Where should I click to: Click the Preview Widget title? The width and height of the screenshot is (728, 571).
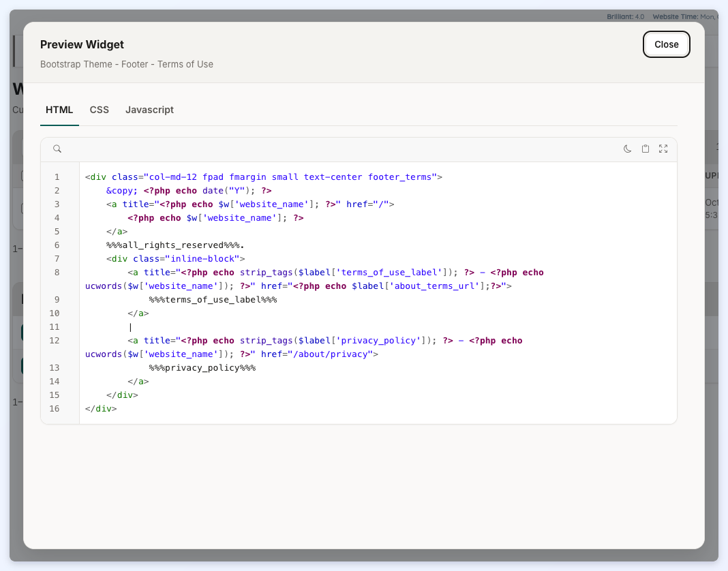click(82, 44)
